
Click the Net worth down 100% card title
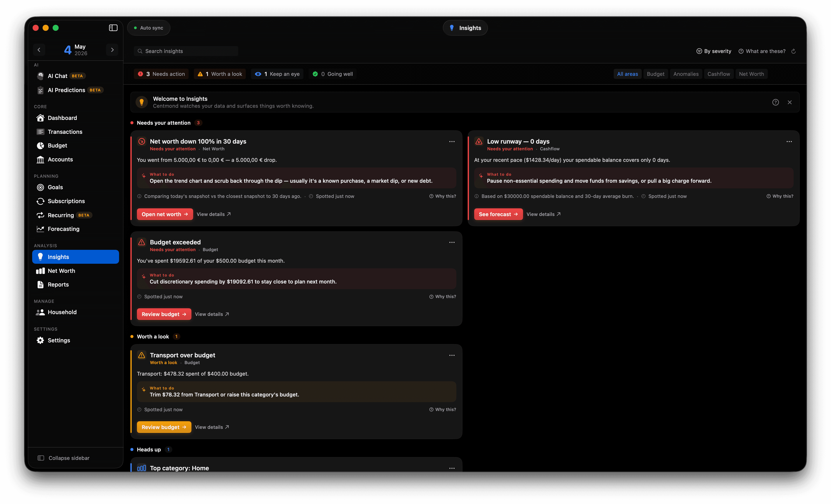click(198, 142)
